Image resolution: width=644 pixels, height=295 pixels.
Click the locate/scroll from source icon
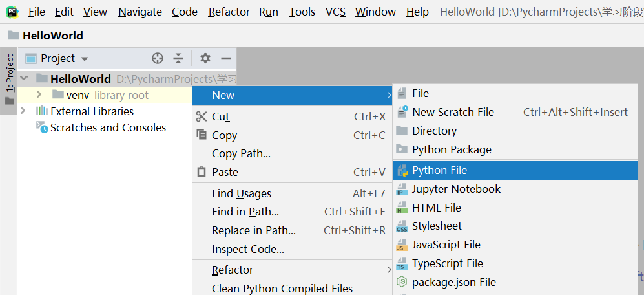coord(158,59)
